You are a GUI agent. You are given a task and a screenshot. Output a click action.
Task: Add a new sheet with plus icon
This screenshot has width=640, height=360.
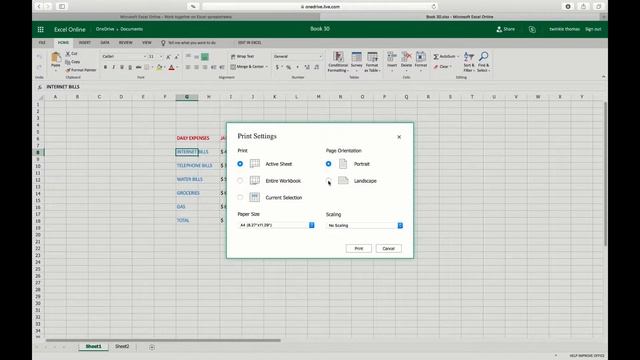pos(152,347)
